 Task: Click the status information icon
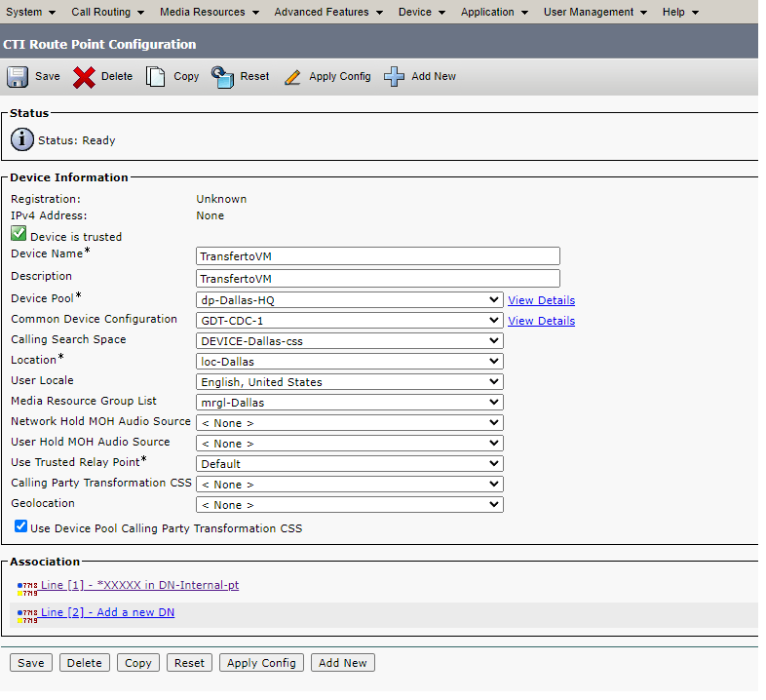[x=22, y=139]
